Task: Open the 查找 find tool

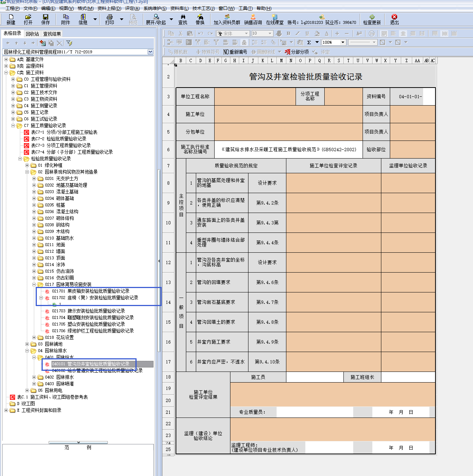Action: [183, 19]
